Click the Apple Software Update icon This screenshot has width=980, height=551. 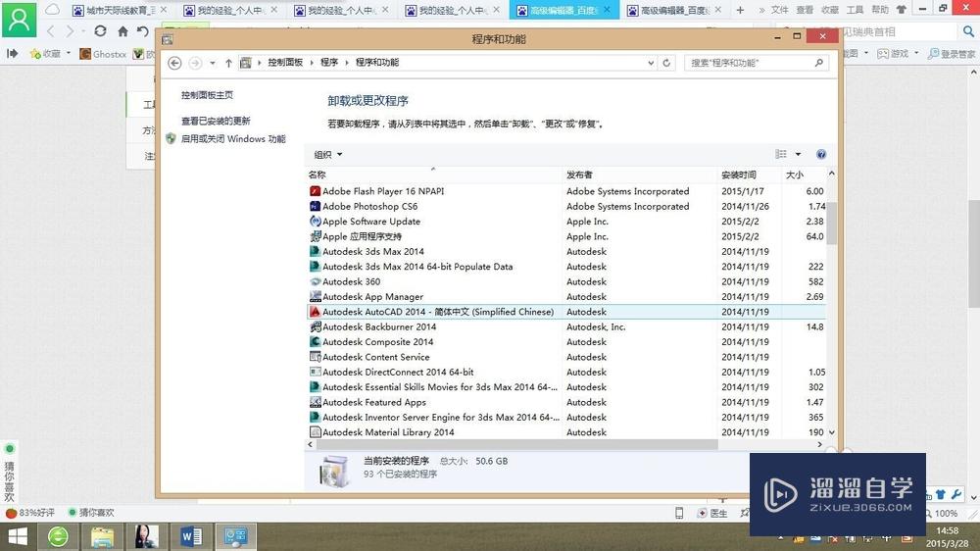click(315, 222)
